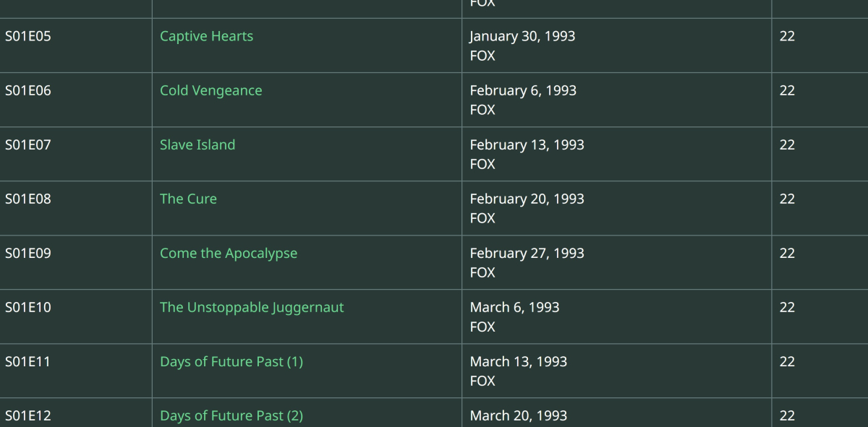Click the Cold Vengeance episode title

coord(210,90)
